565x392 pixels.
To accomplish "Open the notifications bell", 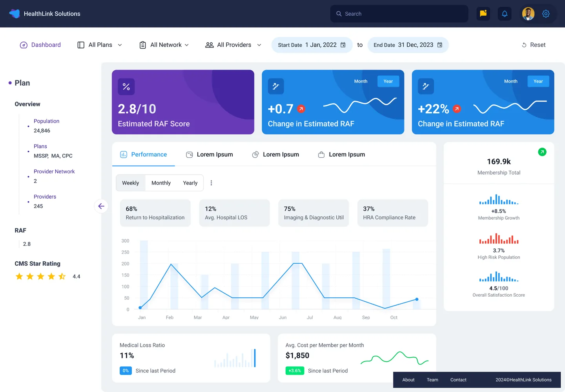I will pyautogui.click(x=505, y=13).
